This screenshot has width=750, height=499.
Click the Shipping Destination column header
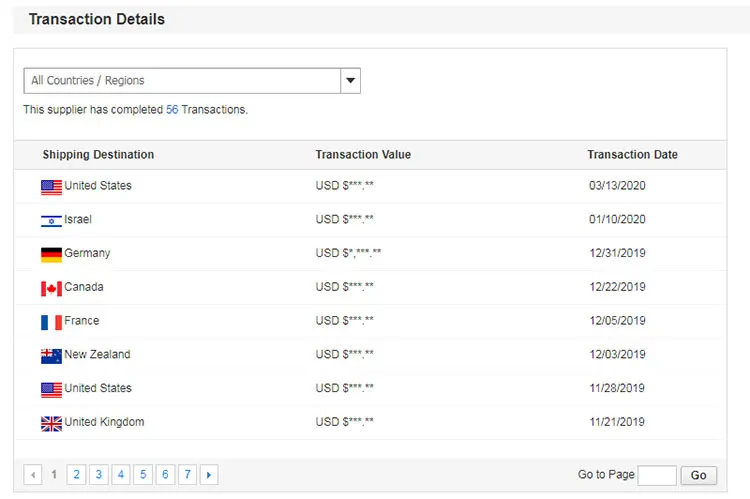pos(98,155)
